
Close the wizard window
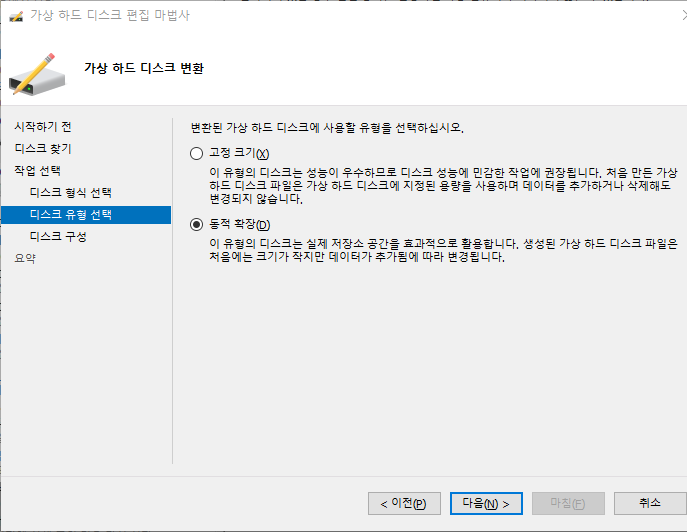(684, 15)
